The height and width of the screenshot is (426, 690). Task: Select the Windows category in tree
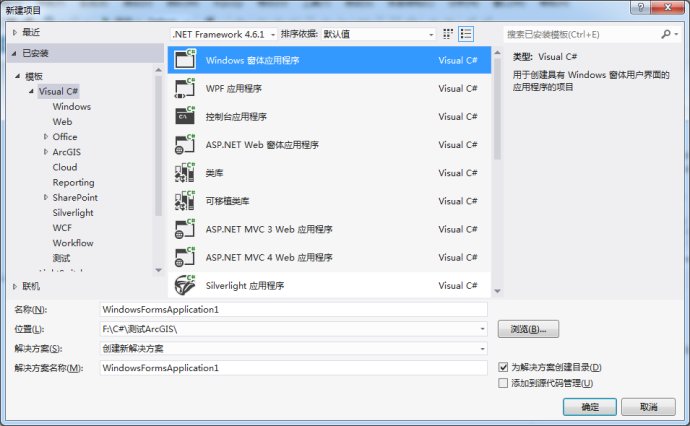tap(72, 106)
